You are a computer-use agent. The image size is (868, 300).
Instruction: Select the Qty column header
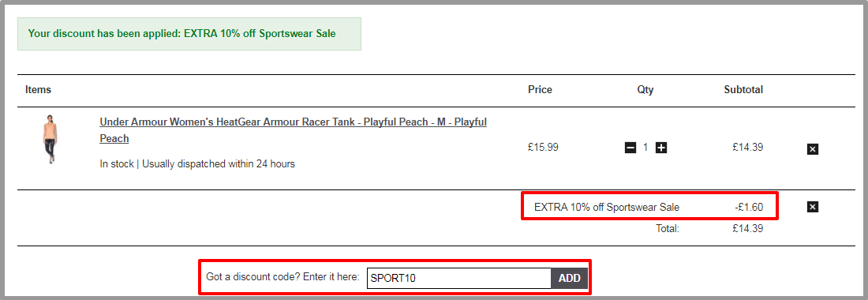[645, 90]
